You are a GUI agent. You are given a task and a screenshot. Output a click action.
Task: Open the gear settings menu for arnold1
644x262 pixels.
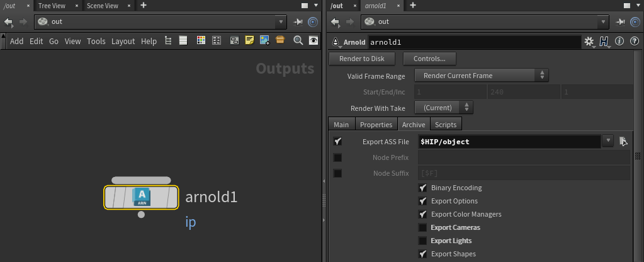click(589, 42)
